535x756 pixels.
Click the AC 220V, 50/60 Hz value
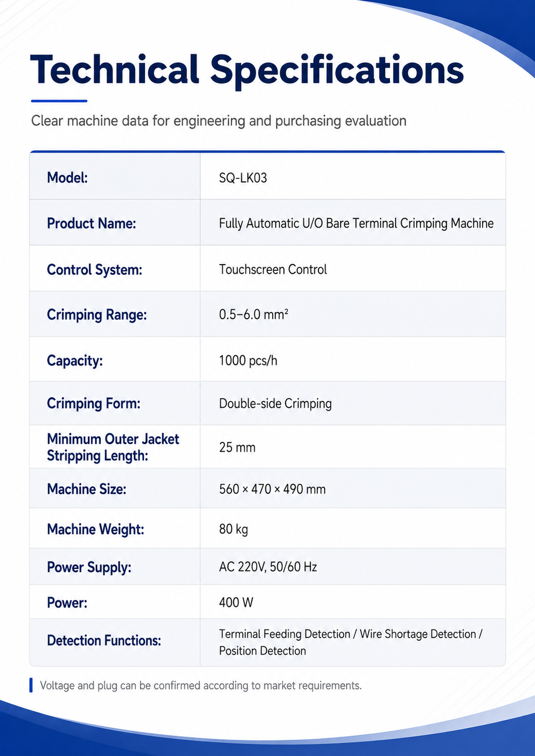(268, 567)
